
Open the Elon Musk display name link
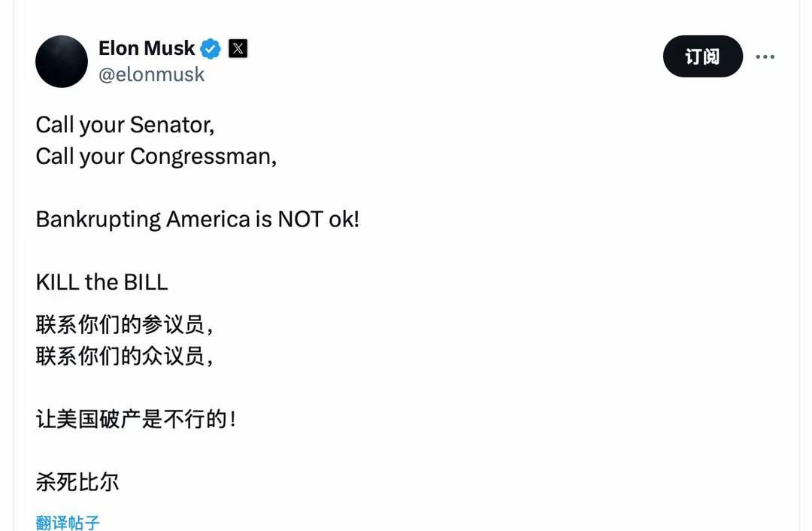pyautogui.click(x=147, y=49)
